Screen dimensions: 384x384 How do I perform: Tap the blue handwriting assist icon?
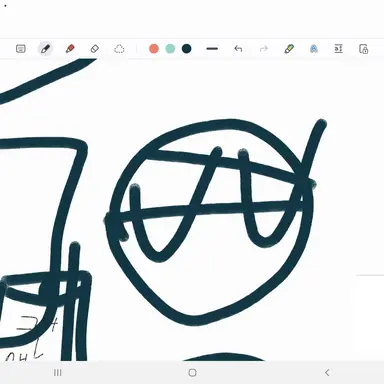coord(314,49)
